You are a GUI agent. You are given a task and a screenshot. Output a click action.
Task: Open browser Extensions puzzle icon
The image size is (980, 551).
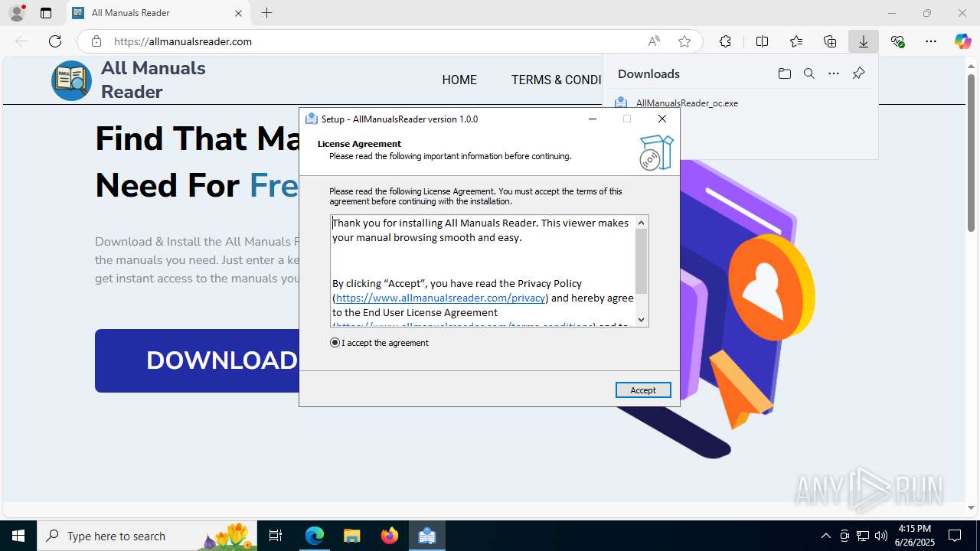tap(725, 41)
